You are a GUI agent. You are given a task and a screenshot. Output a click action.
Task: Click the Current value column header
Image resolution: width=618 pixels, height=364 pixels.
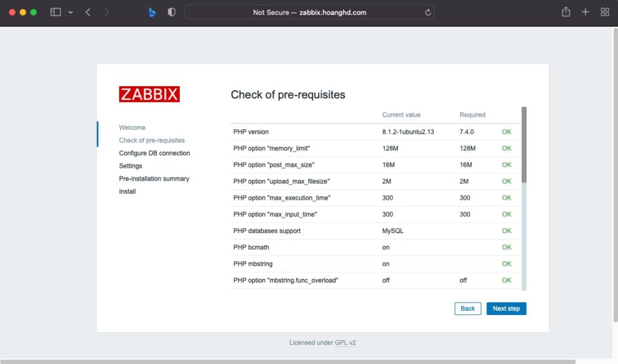(401, 115)
